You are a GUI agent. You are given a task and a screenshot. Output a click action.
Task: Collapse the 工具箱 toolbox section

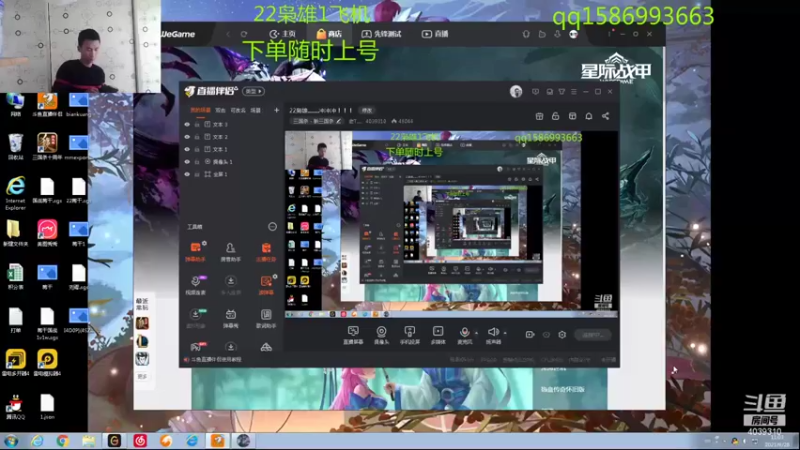click(x=272, y=227)
